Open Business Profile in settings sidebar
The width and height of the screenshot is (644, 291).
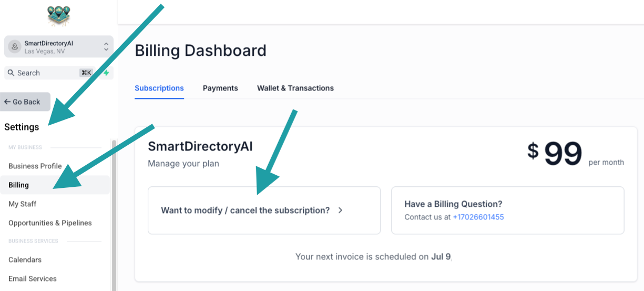point(35,166)
